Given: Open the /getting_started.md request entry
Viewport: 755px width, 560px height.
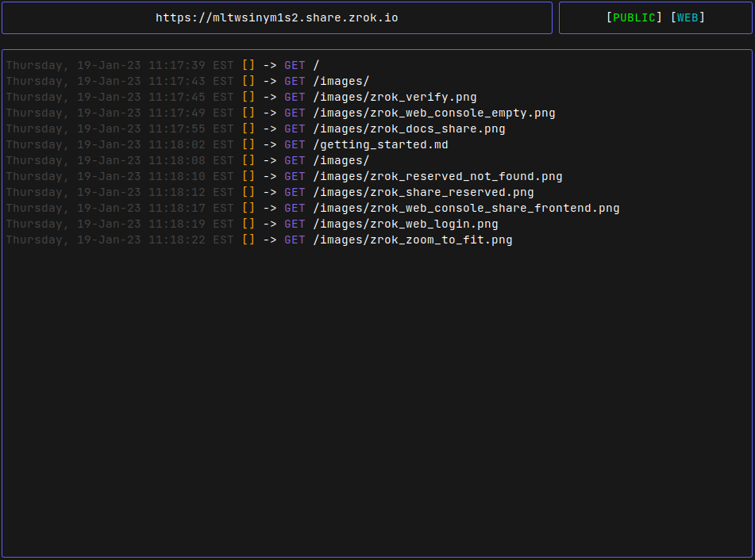Looking at the screenshot, I should point(381,144).
